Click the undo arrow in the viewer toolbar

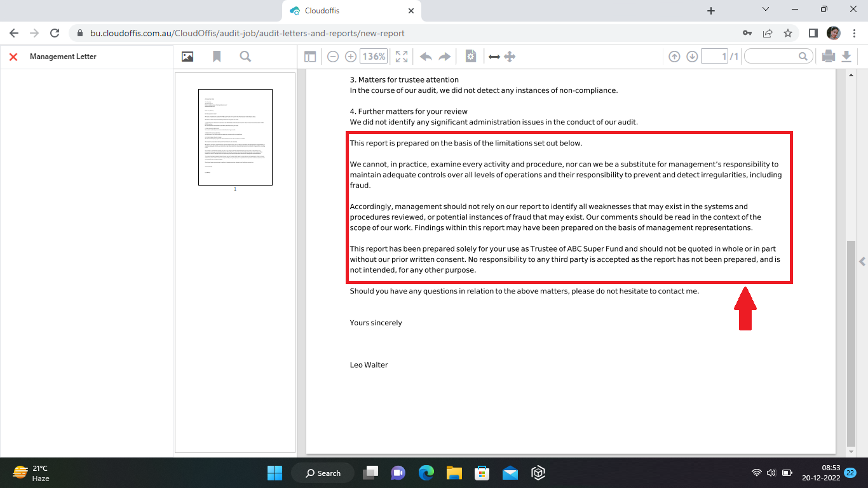click(426, 57)
